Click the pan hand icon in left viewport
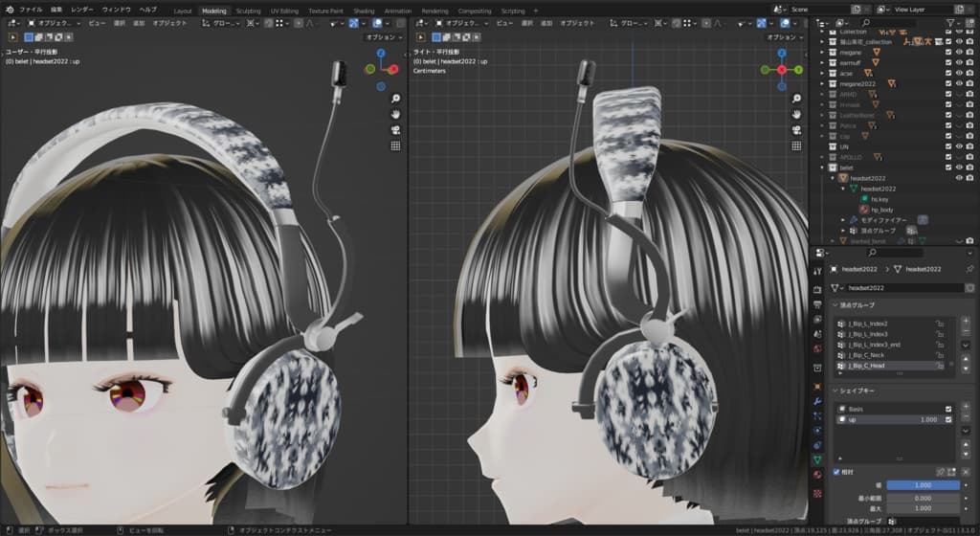 395,114
